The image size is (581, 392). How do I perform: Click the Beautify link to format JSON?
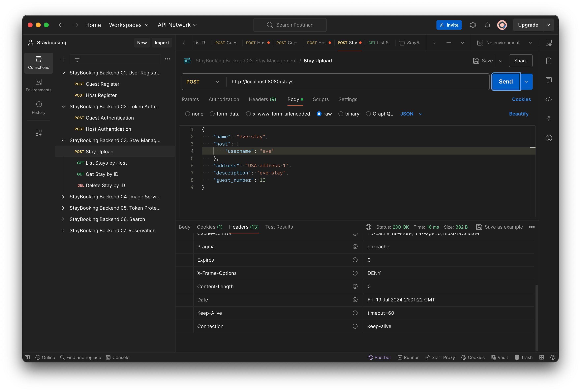[x=519, y=114]
